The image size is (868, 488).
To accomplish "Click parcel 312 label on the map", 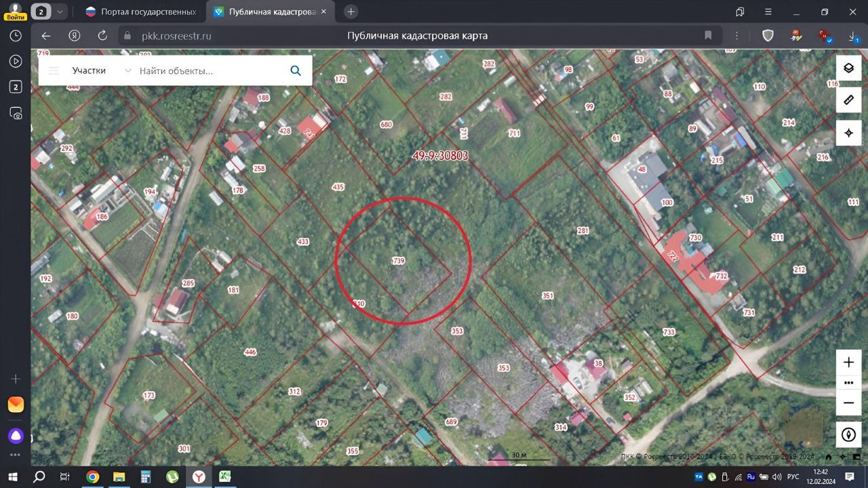I will (x=294, y=391).
